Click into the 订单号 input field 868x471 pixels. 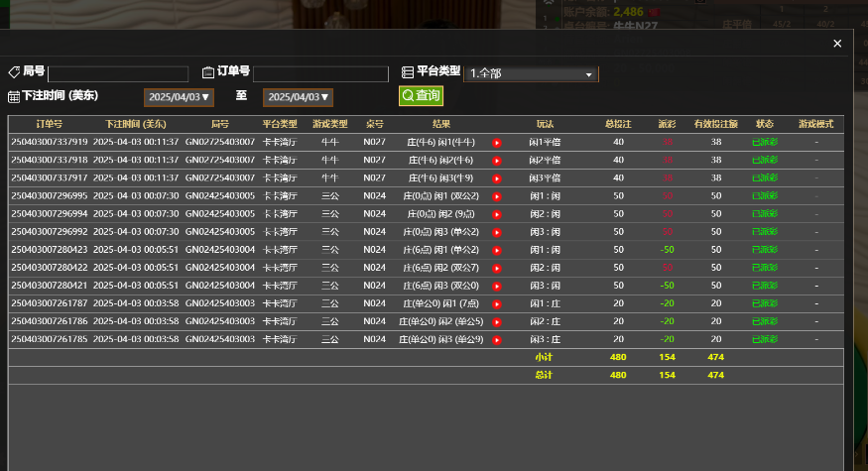[320, 74]
